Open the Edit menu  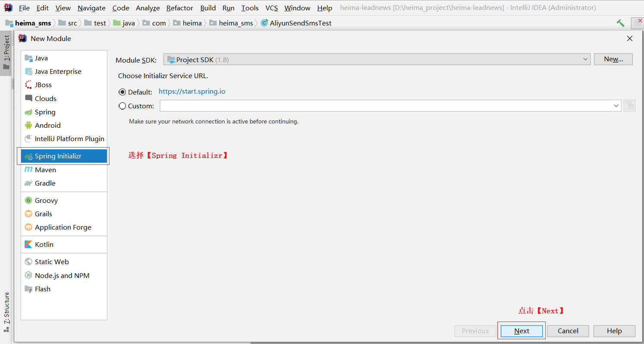[x=43, y=8]
